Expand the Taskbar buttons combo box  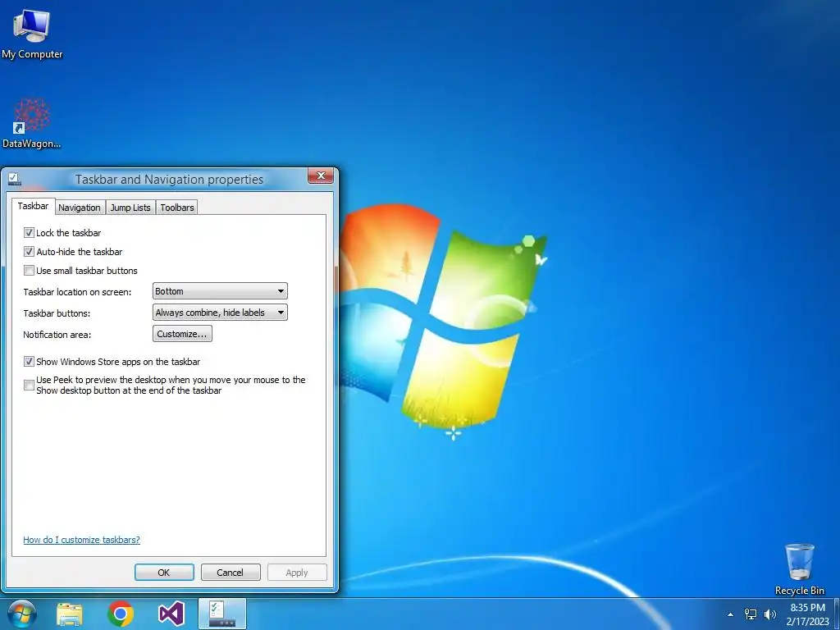220,313
